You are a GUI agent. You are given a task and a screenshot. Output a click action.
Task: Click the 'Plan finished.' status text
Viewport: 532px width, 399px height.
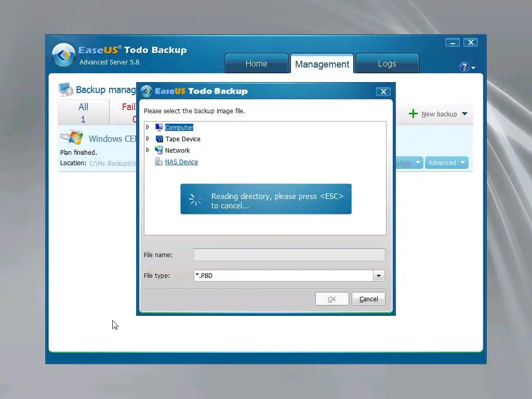coord(78,152)
